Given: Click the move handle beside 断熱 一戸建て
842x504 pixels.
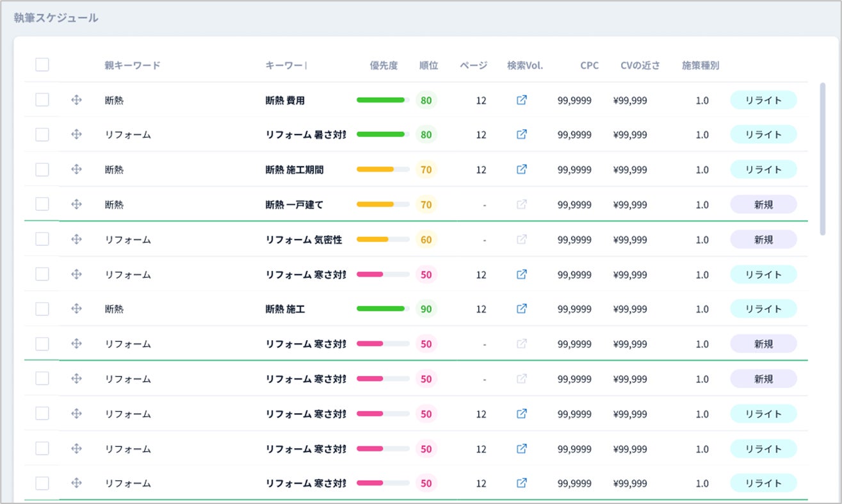Looking at the screenshot, I should coord(76,204).
